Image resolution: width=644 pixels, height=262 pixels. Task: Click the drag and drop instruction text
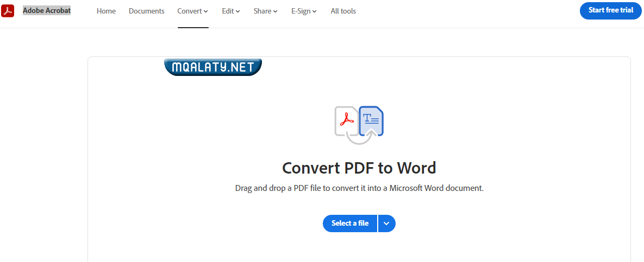click(359, 189)
